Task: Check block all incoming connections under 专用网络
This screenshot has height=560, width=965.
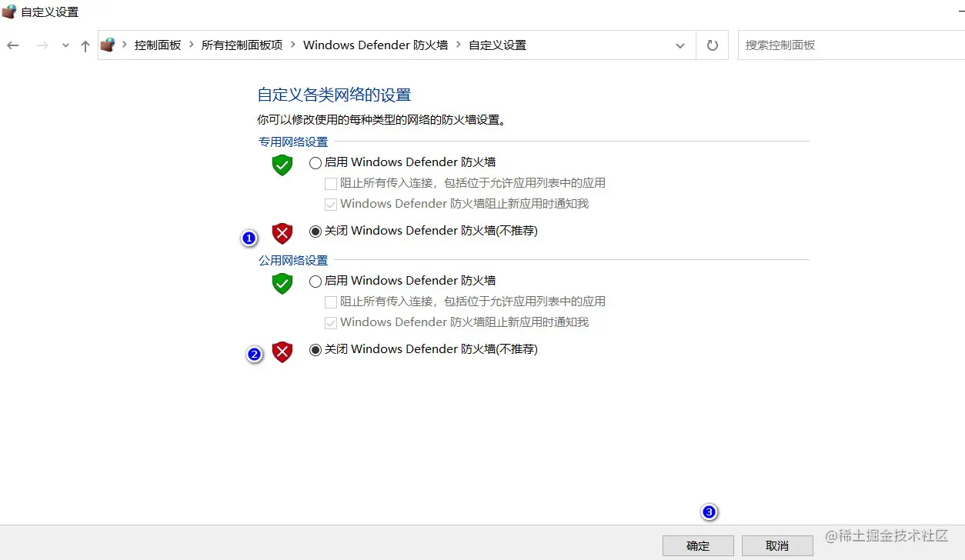Action: click(330, 184)
